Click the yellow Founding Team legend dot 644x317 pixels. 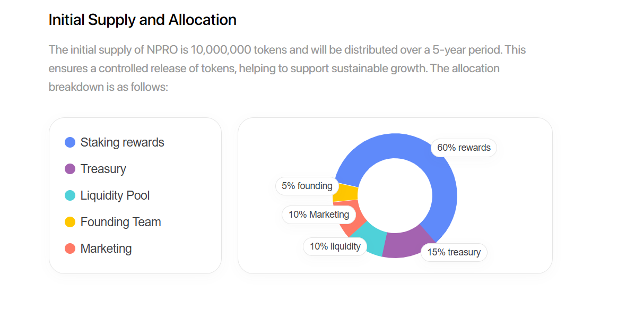click(x=70, y=222)
